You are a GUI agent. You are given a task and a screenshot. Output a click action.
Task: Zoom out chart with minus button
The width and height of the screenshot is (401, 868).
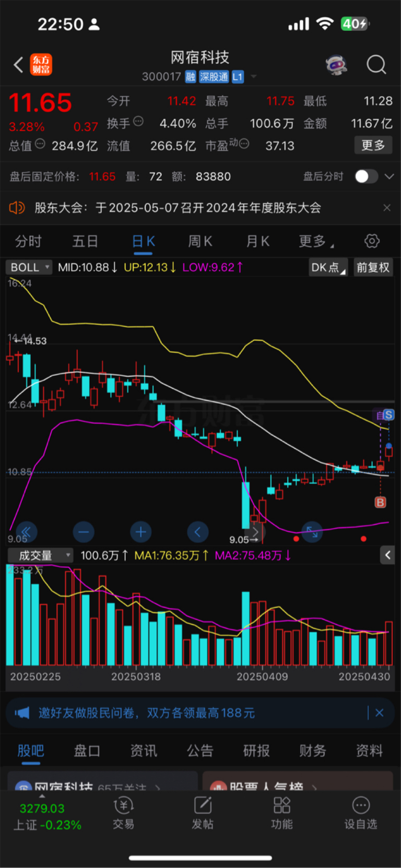pyautogui.click(x=84, y=532)
